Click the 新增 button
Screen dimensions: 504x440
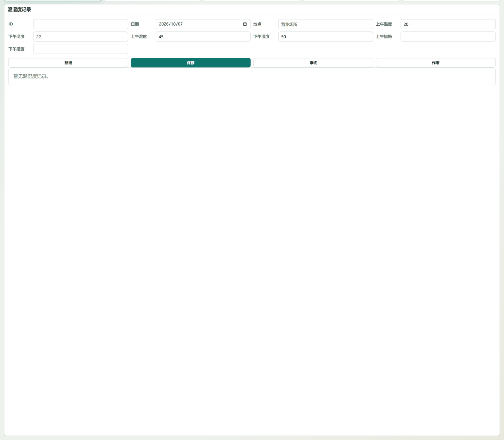(x=68, y=63)
